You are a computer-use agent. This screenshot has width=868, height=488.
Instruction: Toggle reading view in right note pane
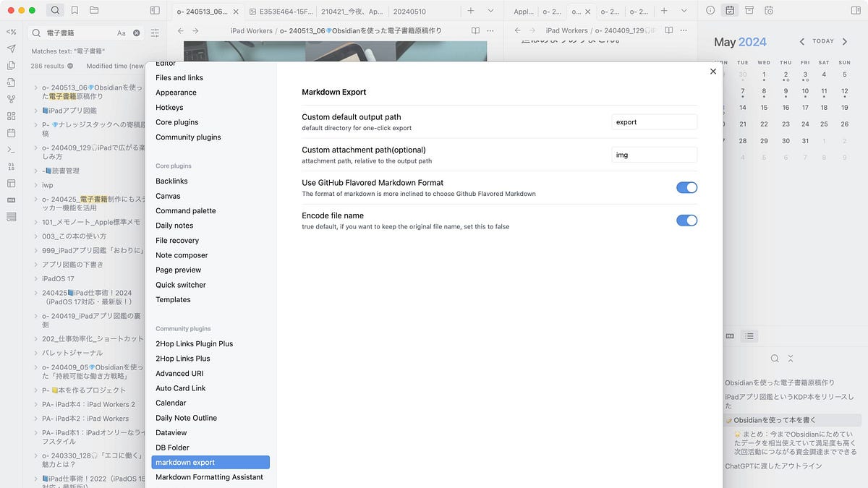pyautogui.click(x=669, y=30)
